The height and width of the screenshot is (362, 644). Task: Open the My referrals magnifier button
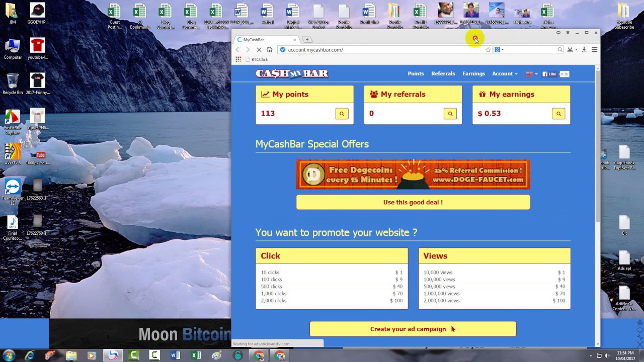[x=450, y=114]
